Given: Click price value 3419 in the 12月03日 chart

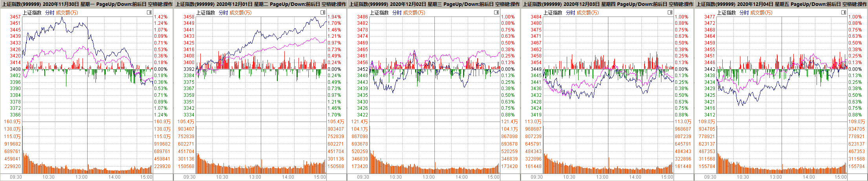Looking at the screenshot, I should coord(536,115).
